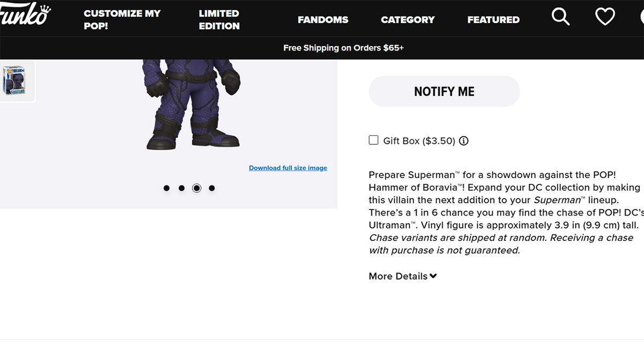The height and width of the screenshot is (362, 644).
Task: Open Customize My Pop! menu
Action: pyautogui.click(x=122, y=19)
